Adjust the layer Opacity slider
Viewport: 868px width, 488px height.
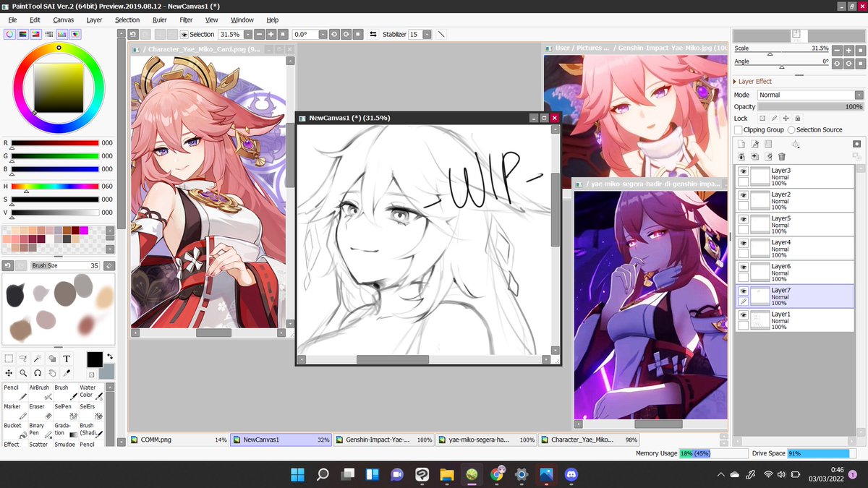[811, 106]
